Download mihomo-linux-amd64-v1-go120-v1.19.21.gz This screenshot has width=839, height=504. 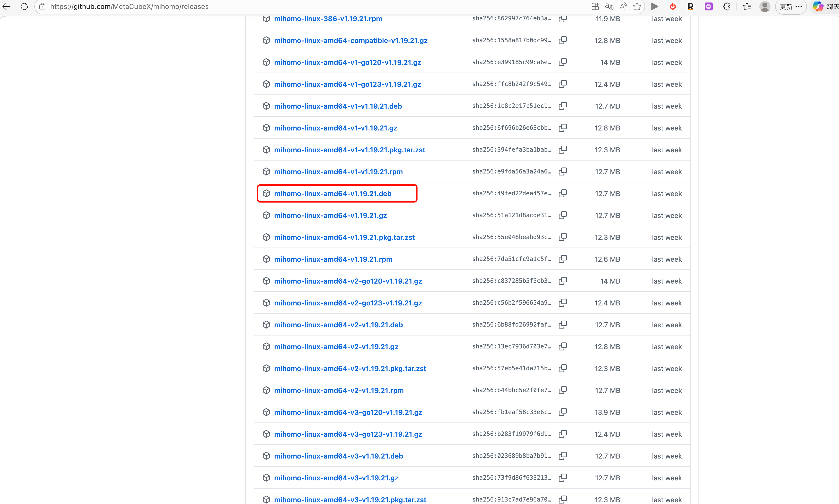(x=347, y=62)
